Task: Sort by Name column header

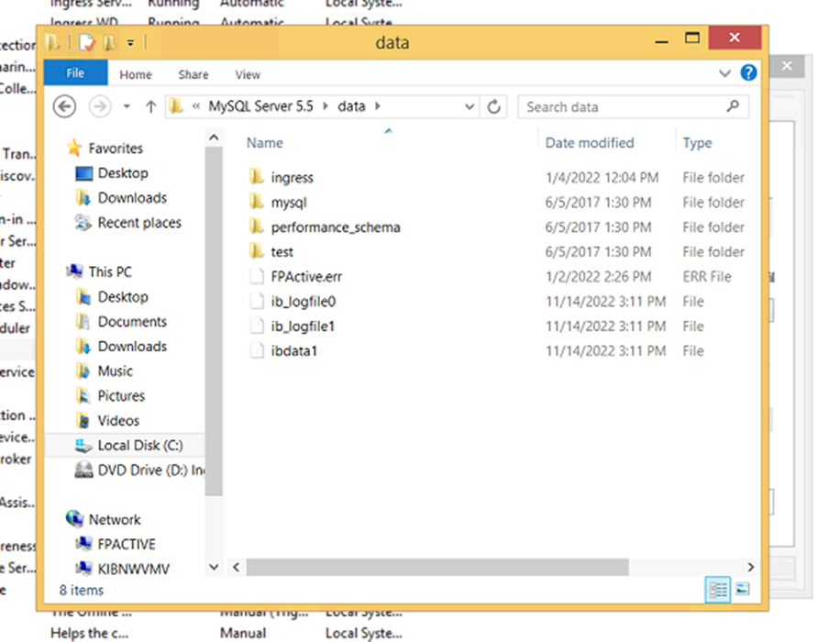Action: point(265,142)
